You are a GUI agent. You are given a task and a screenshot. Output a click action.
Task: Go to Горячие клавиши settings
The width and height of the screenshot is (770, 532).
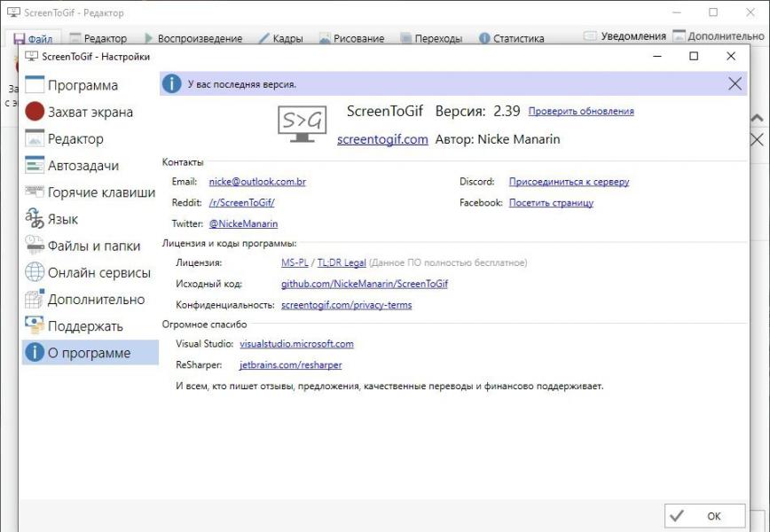pyautogui.click(x=90, y=192)
